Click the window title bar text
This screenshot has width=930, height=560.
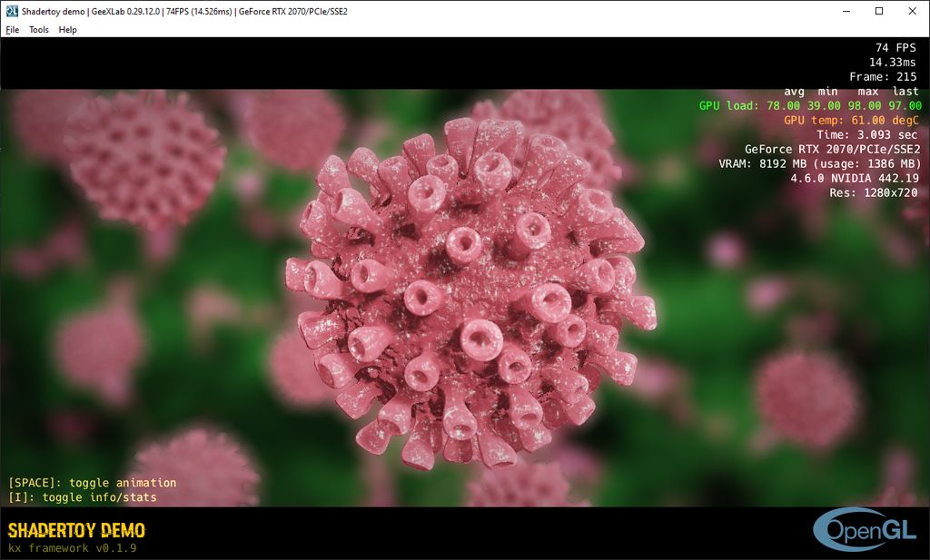(x=184, y=11)
